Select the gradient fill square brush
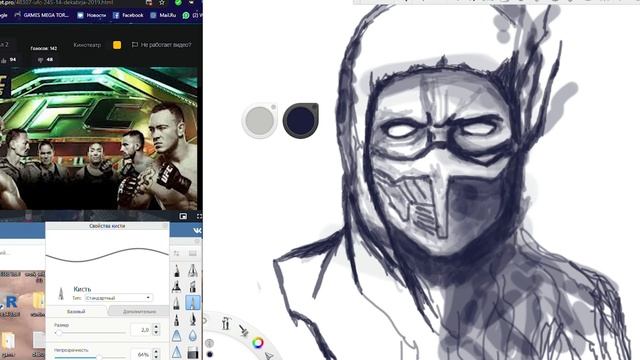Viewport: 640px width, 360px height. pos(193,352)
